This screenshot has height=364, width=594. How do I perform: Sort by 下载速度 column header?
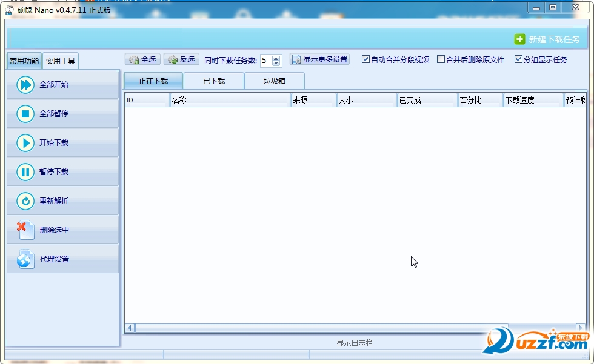pyautogui.click(x=533, y=100)
